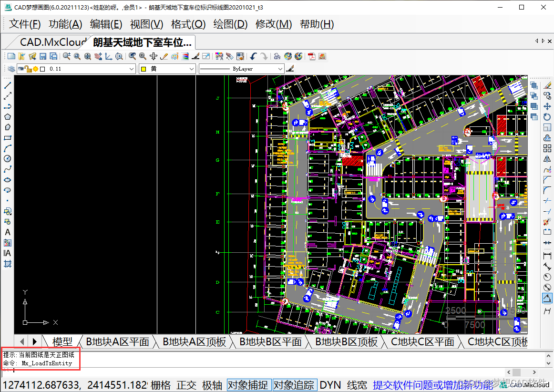Toggle 对象捕捉 object snap

[x=248, y=385]
